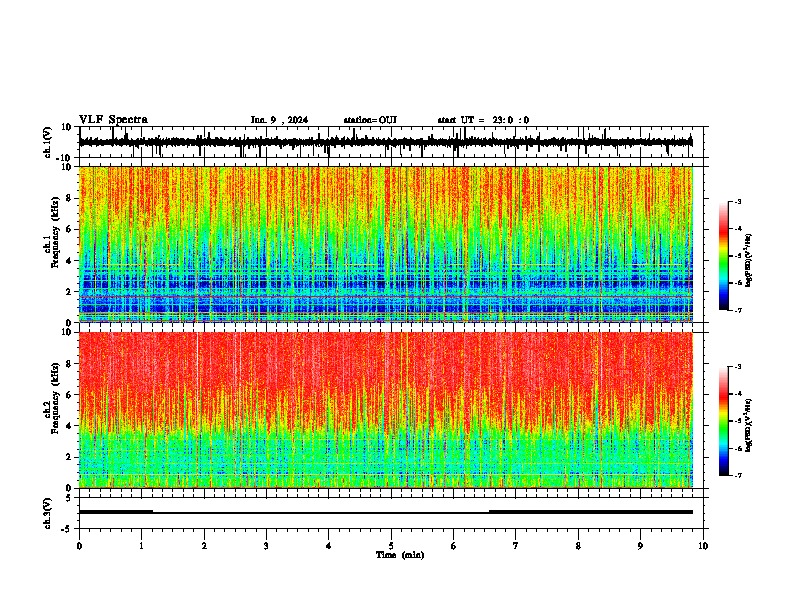
Task: Click the -10 tick on ch.1(V) axis
Action: click(x=65, y=158)
